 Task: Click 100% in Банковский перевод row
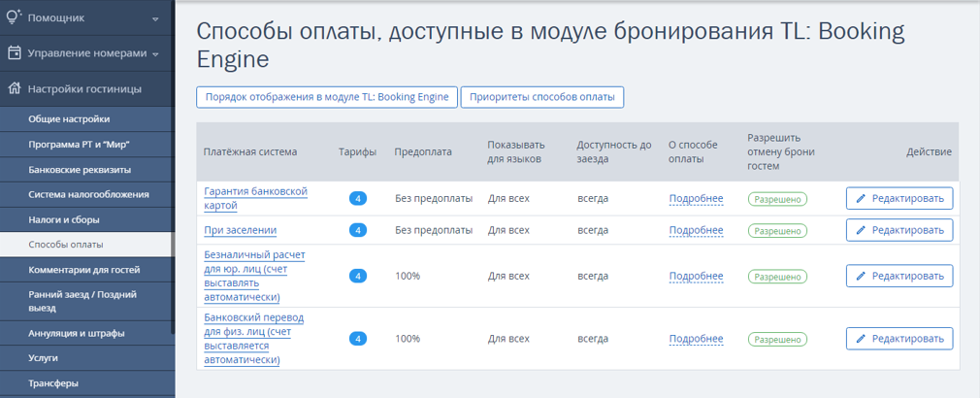click(x=408, y=339)
